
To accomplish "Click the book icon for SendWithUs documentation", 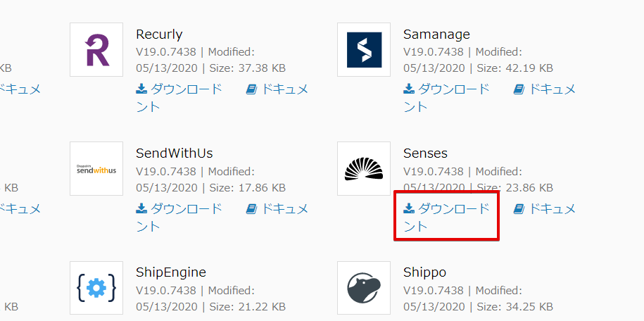I will tap(251, 209).
